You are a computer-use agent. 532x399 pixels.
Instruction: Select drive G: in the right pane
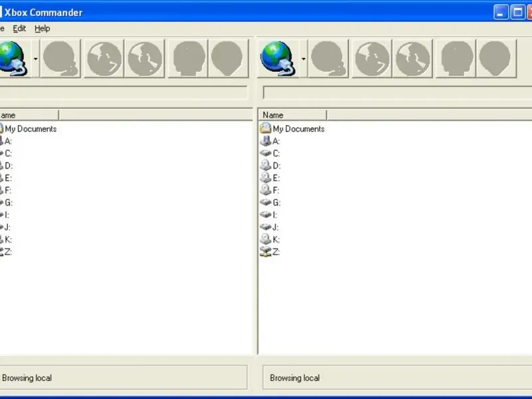coord(270,203)
